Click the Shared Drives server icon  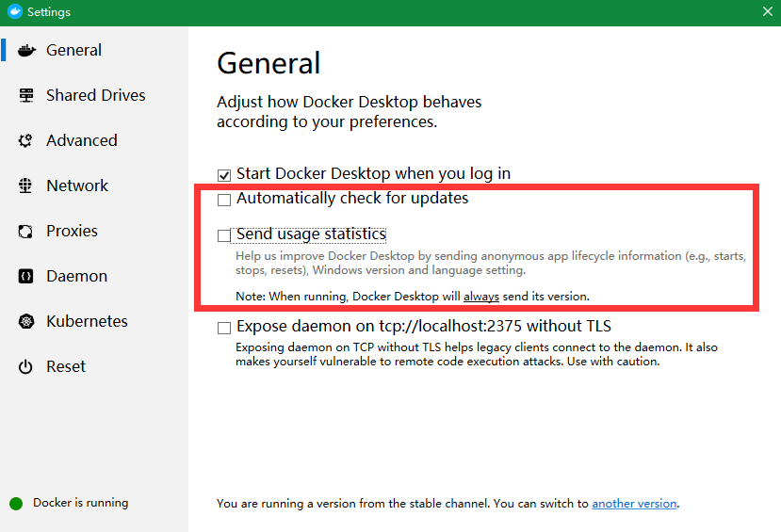click(x=25, y=95)
